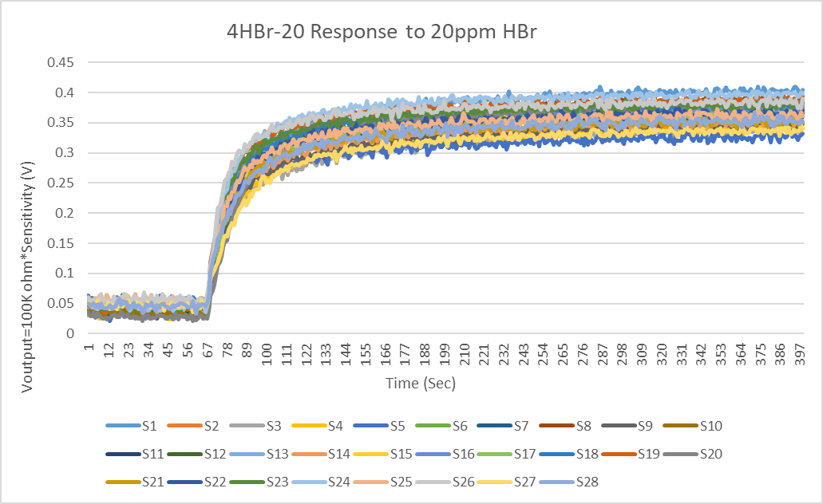This screenshot has height=504, width=823.
Task: Click the S15 legend entry
Action: coord(403,455)
